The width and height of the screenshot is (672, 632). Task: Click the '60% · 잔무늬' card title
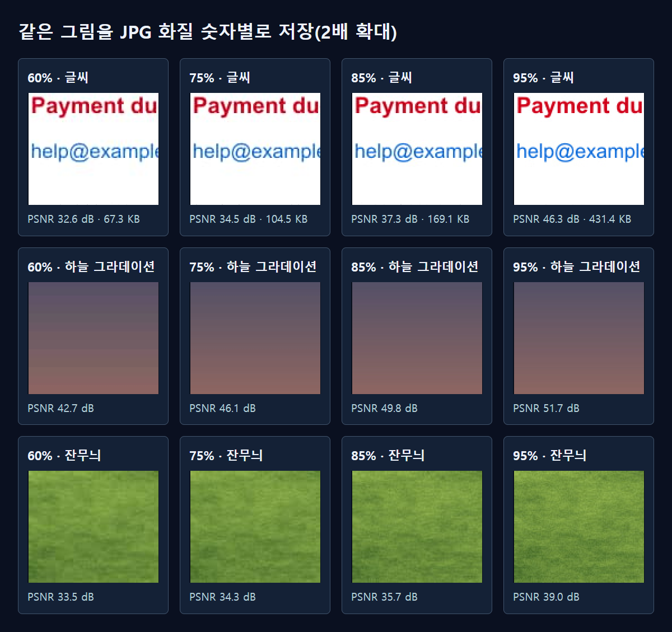(64, 456)
